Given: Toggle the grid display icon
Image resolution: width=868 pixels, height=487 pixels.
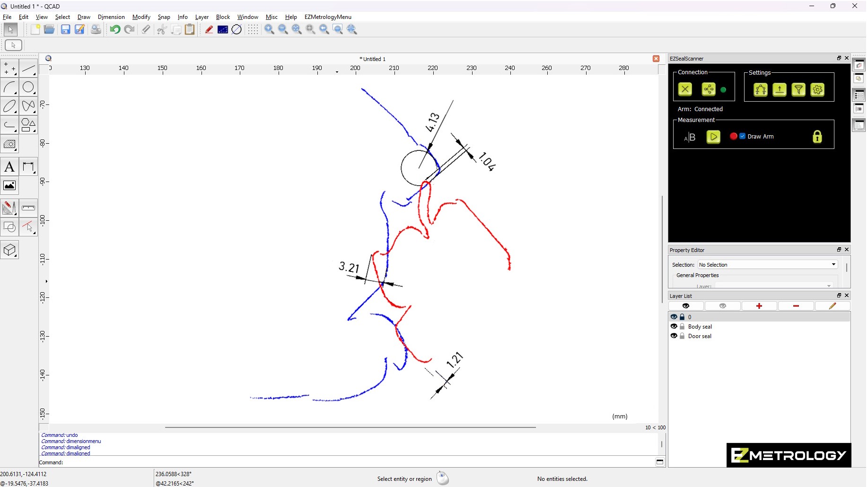Looking at the screenshot, I should coord(253,30).
